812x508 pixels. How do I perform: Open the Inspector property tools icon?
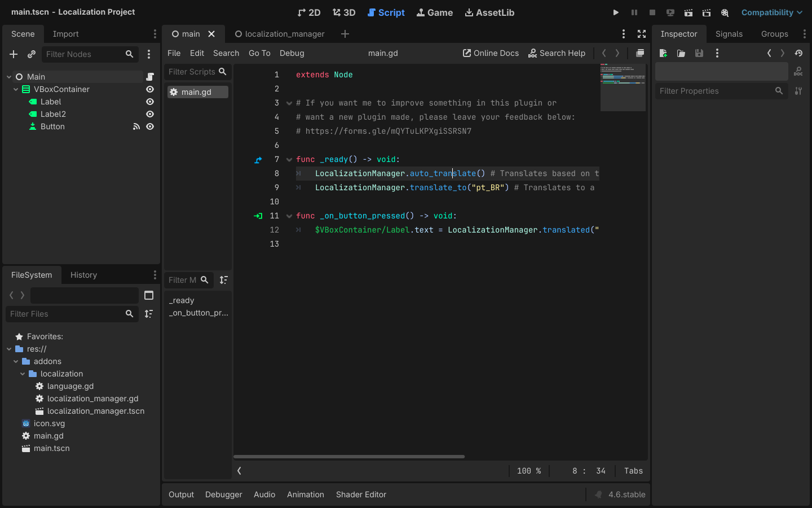pos(798,91)
